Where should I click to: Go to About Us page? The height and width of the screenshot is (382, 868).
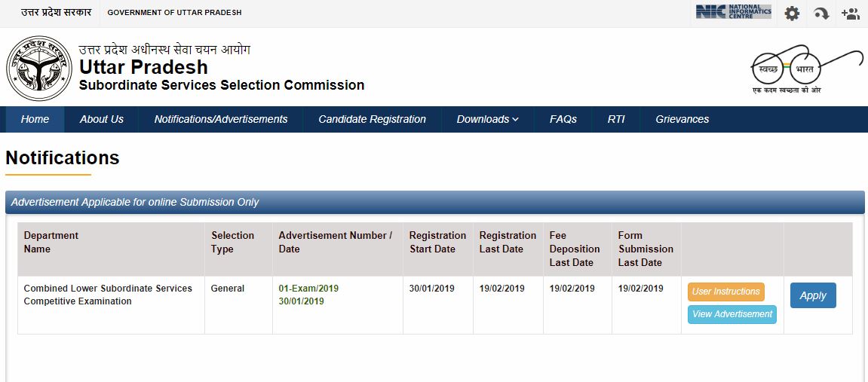coord(101,119)
